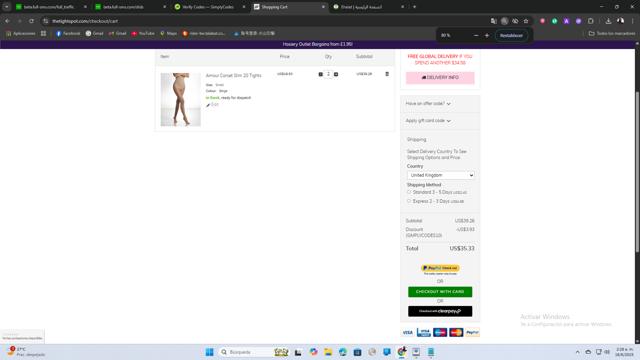Viewport: 640px width, 360px height.
Task: Reload the current page
Action: pos(31,21)
